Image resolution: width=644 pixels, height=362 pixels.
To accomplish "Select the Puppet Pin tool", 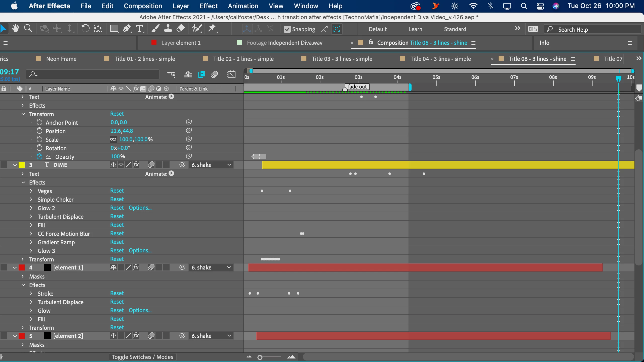I will point(212,28).
